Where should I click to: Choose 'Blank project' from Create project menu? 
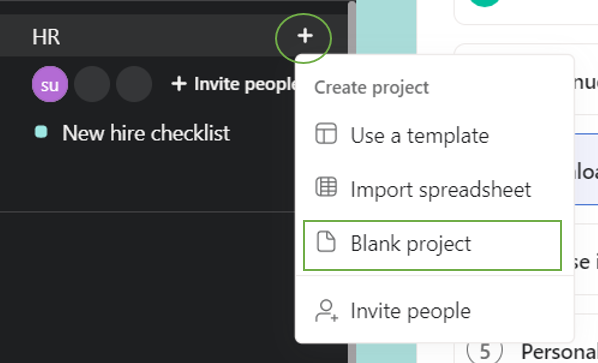(432, 245)
